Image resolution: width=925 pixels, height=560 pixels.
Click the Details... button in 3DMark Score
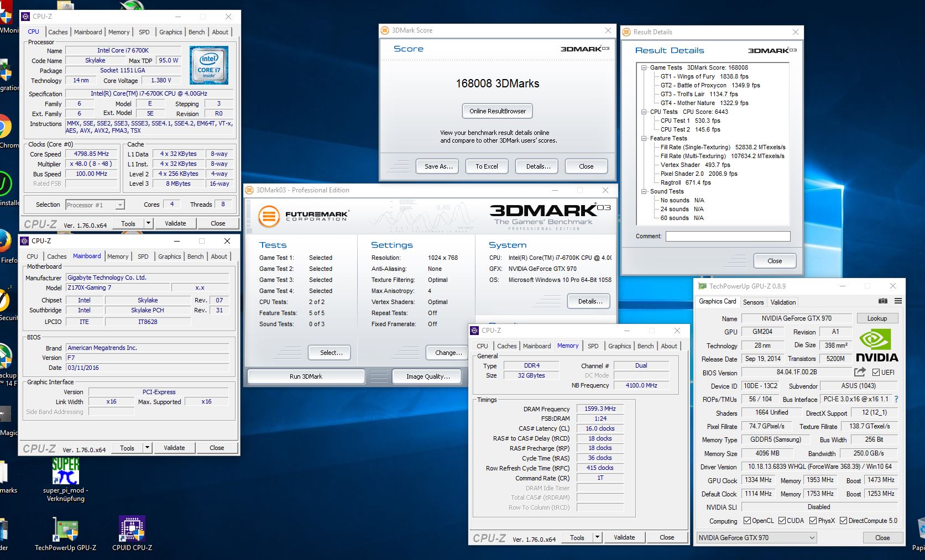[x=538, y=166]
